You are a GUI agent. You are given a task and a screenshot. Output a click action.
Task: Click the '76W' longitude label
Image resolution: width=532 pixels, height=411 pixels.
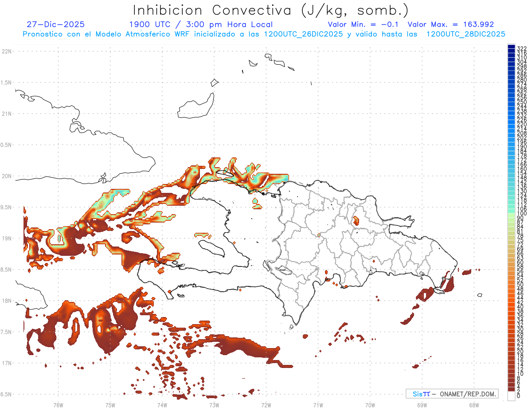58,404
